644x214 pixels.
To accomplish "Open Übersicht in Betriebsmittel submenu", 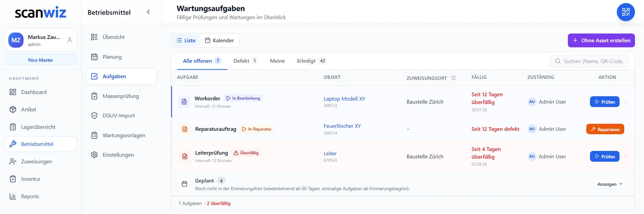I will (x=121, y=37).
